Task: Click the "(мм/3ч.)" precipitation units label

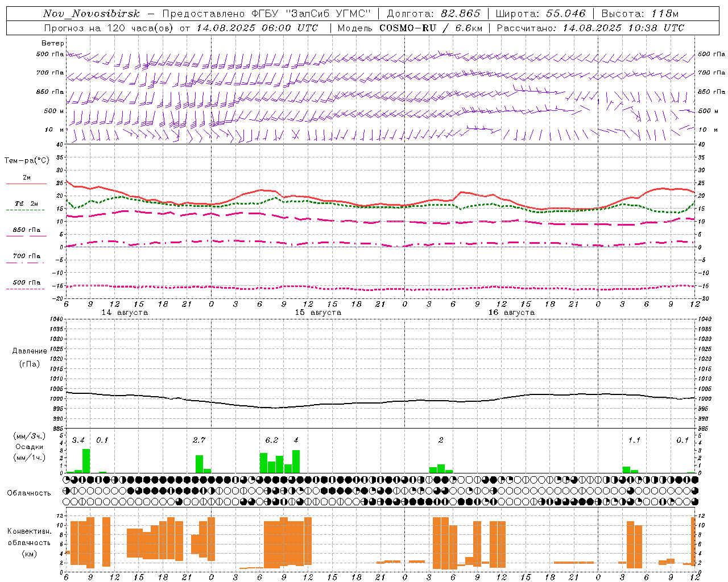Action: click(29, 436)
